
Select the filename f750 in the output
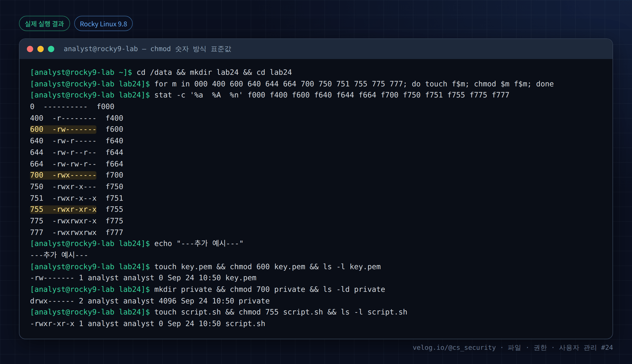pos(115,186)
